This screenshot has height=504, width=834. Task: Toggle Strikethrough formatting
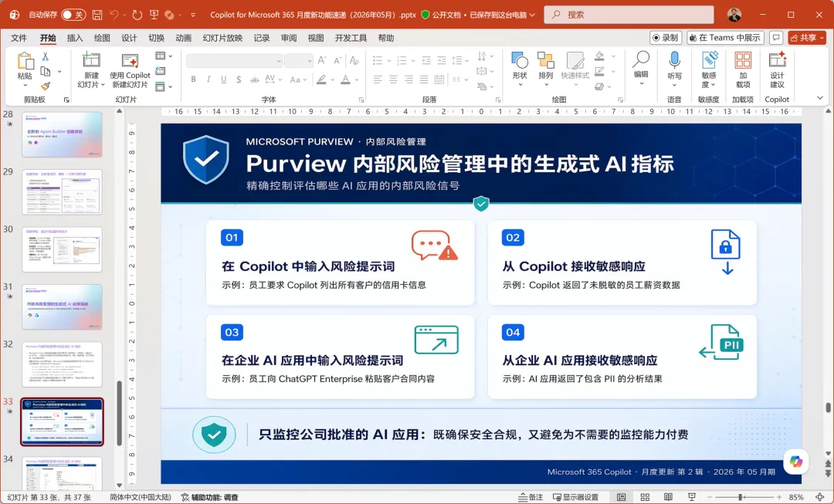(x=255, y=79)
